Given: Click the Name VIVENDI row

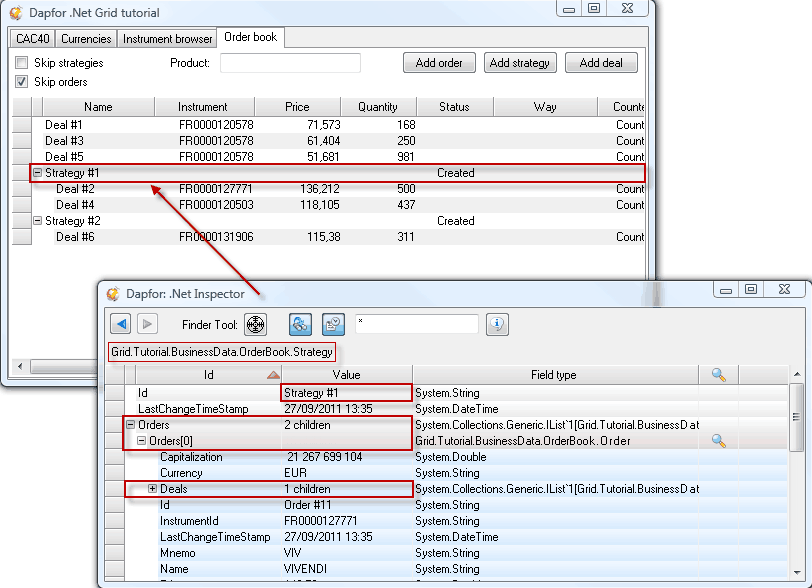Looking at the screenshot, I should click(x=446, y=569).
